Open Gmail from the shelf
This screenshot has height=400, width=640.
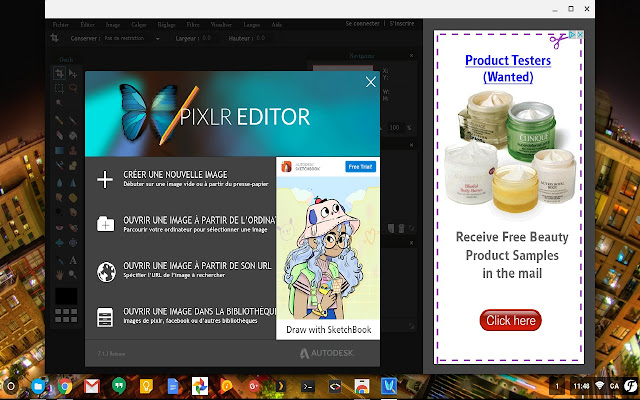coord(91,386)
